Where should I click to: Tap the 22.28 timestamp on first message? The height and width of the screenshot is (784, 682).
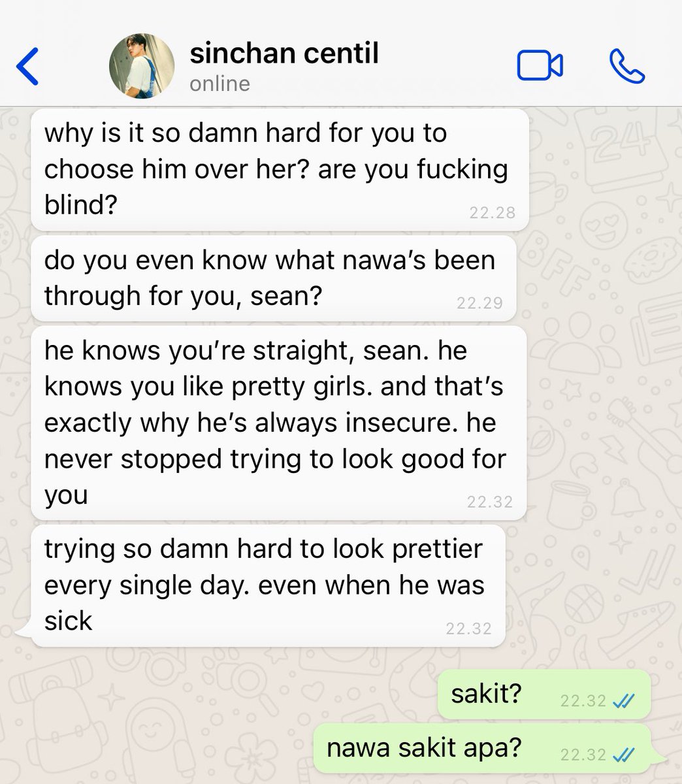click(x=492, y=212)
